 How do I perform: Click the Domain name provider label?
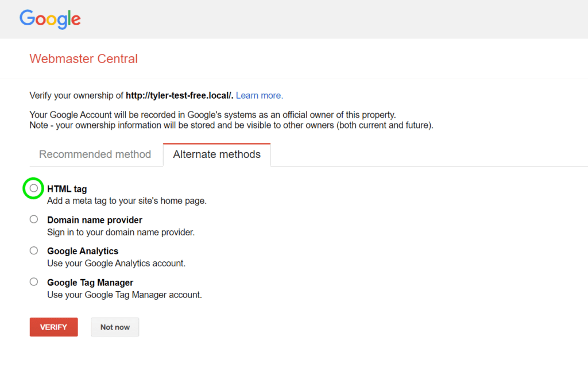pos(95,220)
